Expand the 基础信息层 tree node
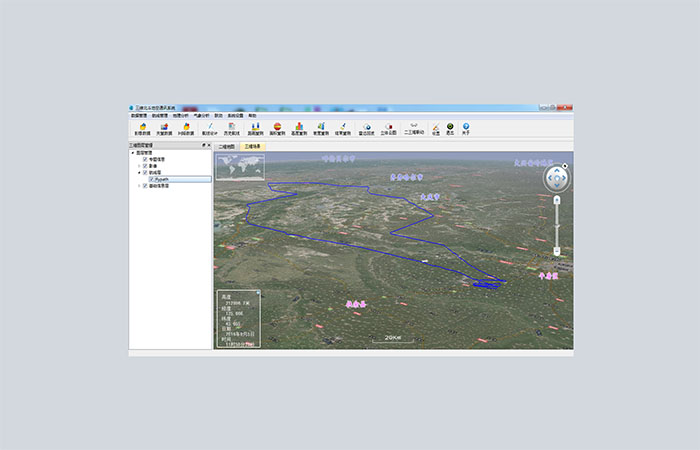700x450 pixels. tap(139, 186)
